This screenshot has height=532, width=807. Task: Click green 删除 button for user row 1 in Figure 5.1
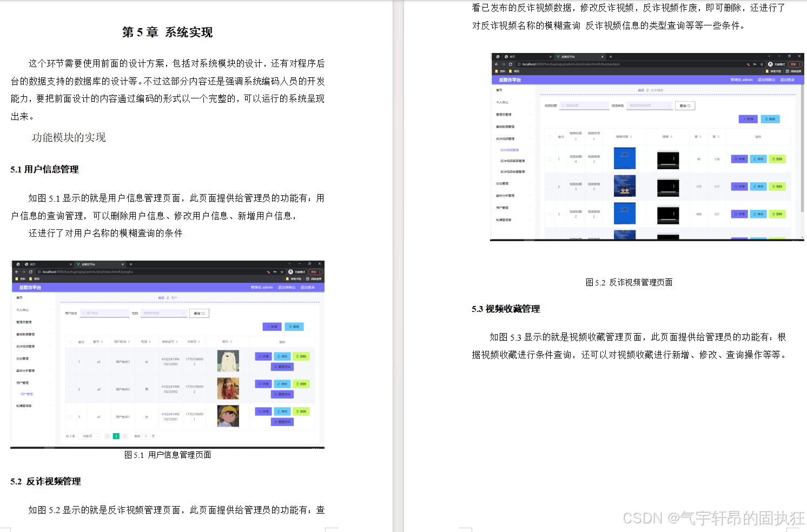pos(301,356)
